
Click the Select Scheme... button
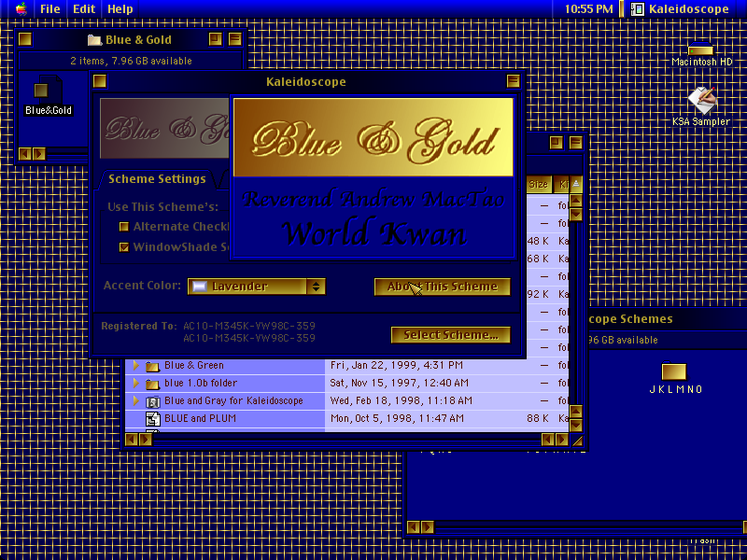pyautogui.click(x=451, y=335)
